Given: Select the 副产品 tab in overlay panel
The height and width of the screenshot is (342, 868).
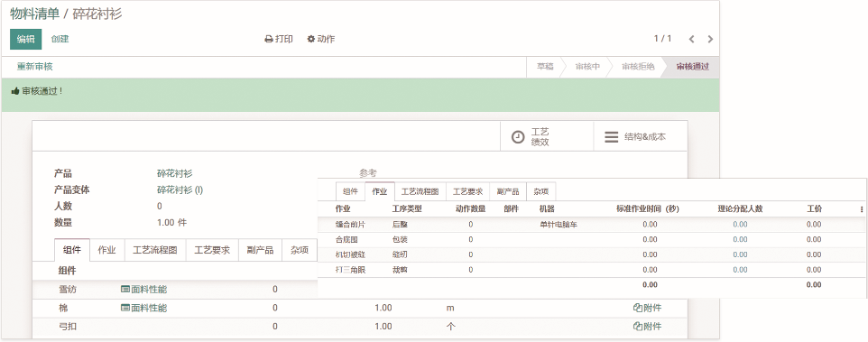Looking at the screenshot, I should (508, 191).
